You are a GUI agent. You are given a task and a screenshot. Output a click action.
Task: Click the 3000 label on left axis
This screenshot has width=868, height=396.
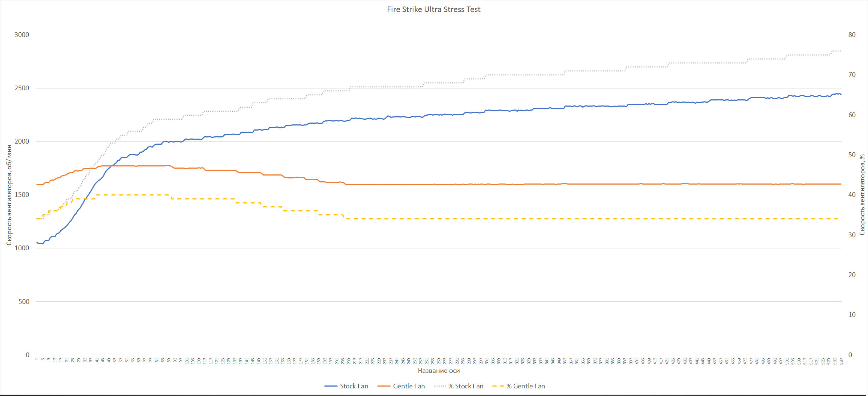click(x=22, y=35)
